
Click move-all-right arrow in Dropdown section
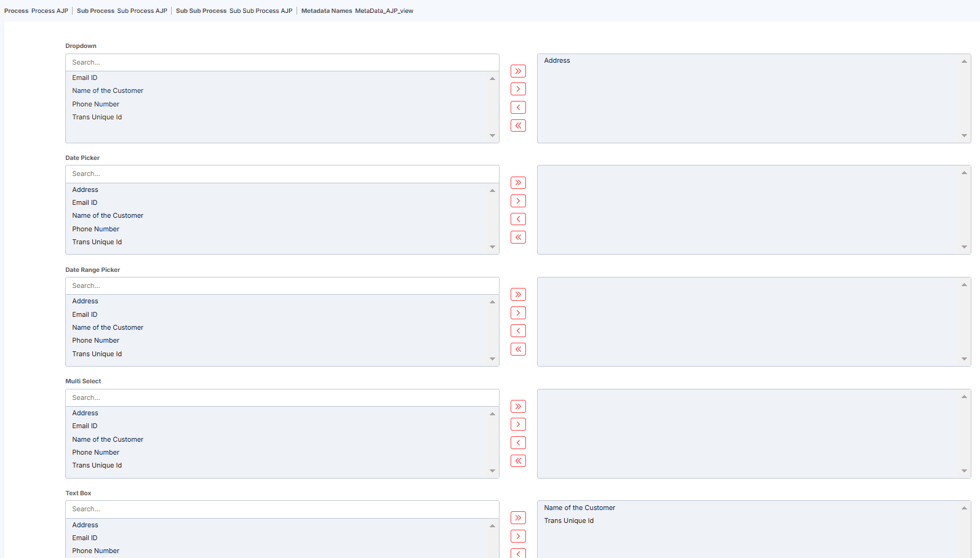click(518, 71)
